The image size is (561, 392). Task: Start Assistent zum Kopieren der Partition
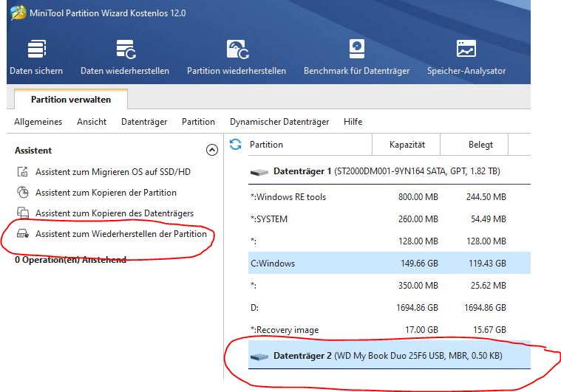pyautogui.click(x=106, y=192)
